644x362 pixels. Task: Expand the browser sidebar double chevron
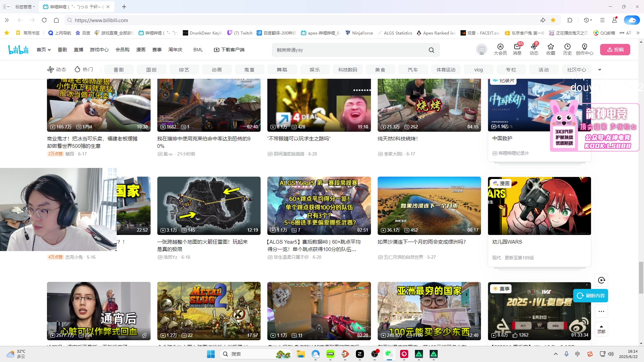(7, 20)
